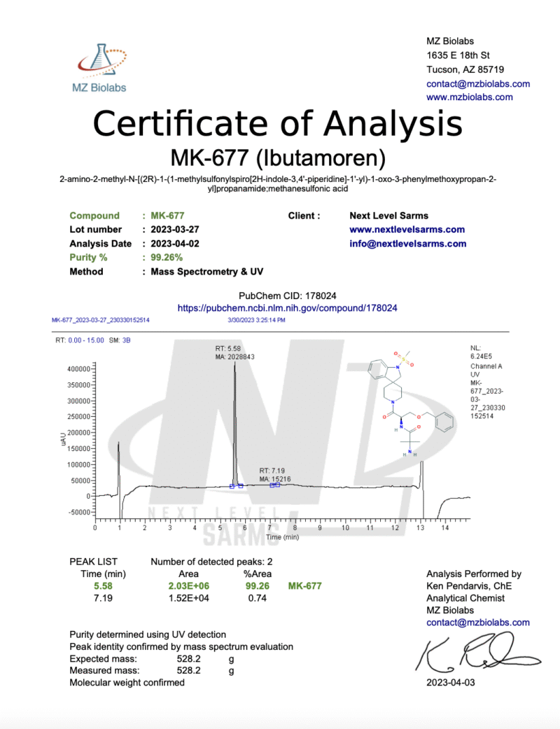Click the RT: 7.19 peak label
560x729 pixels.
click(x=272, y=471)
